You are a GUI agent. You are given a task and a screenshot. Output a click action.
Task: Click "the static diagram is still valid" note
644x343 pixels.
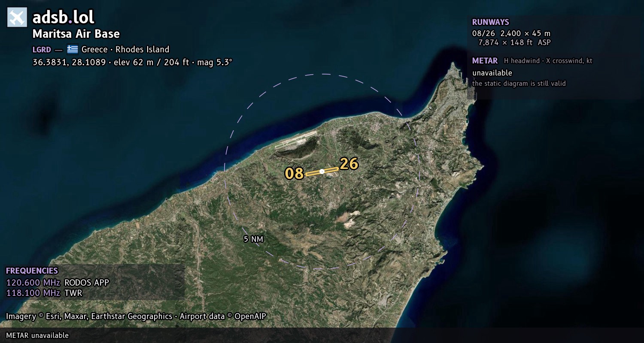coord(519,84)
